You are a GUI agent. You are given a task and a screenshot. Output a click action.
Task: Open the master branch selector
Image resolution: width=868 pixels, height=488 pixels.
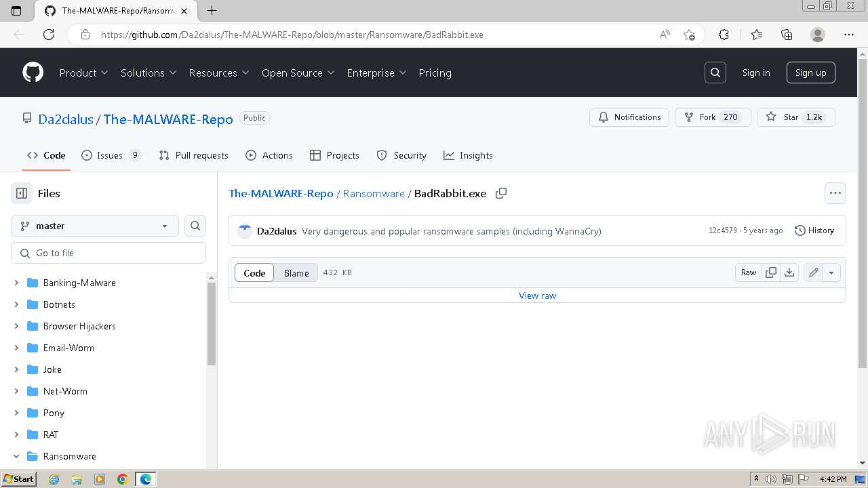click(95, 226)
